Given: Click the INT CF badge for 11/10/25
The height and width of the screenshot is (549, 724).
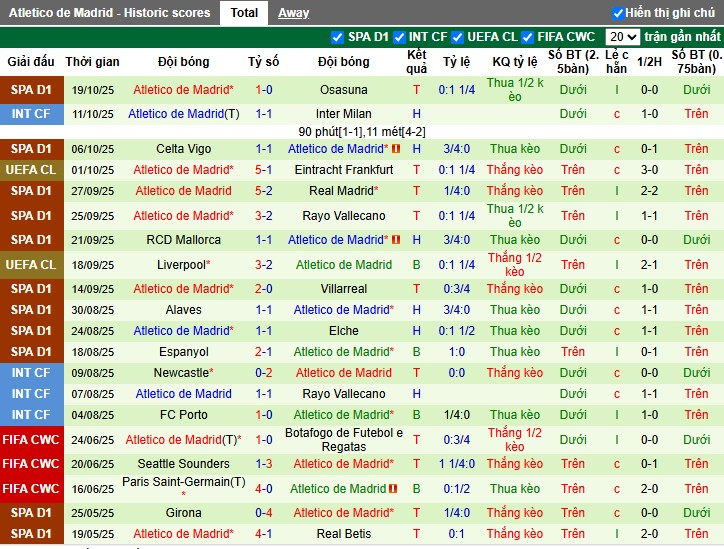Looking at the screenshot, I should (31, 114).
